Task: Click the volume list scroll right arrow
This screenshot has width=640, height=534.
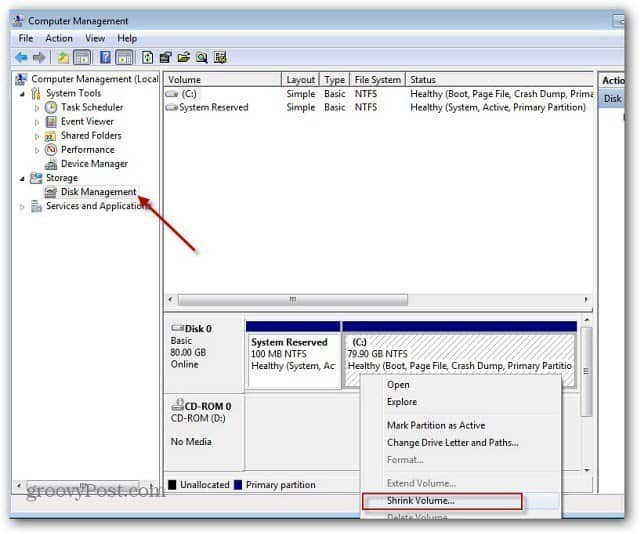Action: point(586,300)
